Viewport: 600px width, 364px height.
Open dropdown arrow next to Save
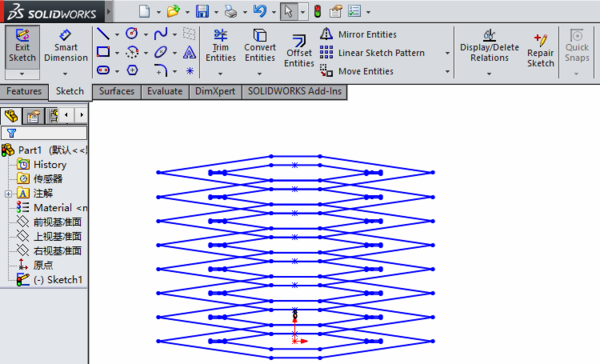216,12
